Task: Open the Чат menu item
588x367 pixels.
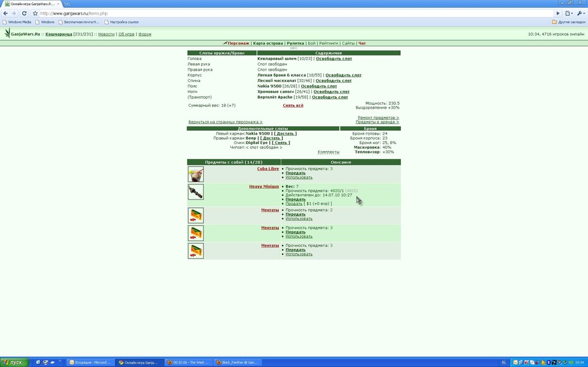Action: (x=362, y=44)
